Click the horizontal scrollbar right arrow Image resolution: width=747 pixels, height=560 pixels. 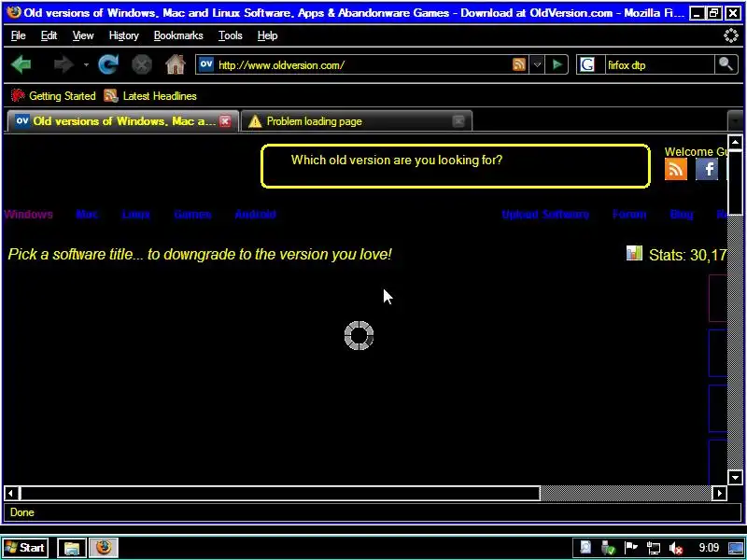tap(719, 494)
